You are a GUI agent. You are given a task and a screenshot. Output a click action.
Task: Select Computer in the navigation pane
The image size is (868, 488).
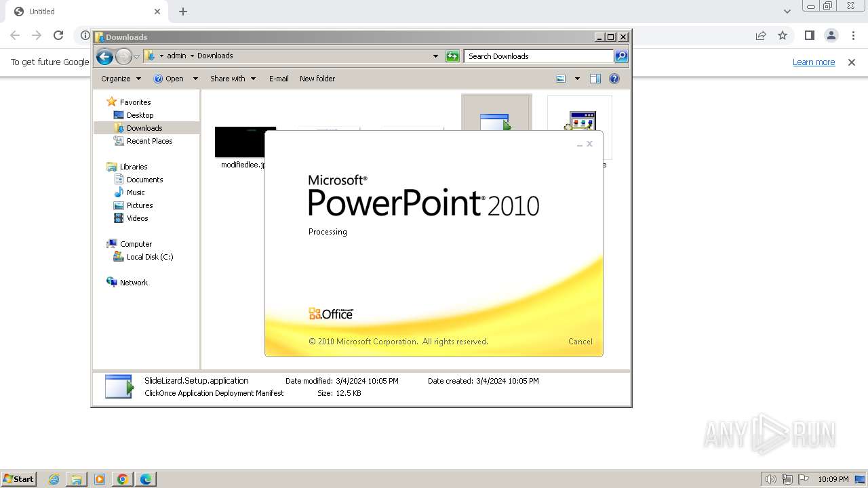136,244
